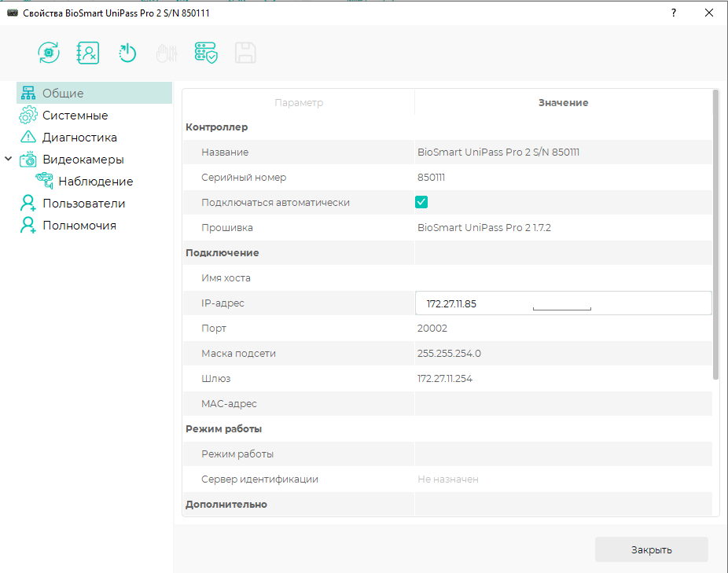728x573 pixels.
Task: Click the warning triangle beside Диагностика
Action: pyautogui.click(x=28, y=137)
